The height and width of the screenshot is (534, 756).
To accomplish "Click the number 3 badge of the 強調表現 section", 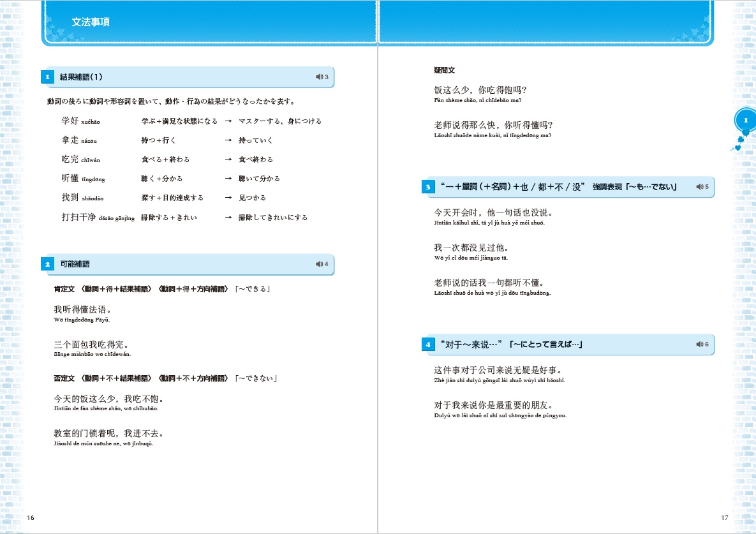I will click(x=427, y=187).
